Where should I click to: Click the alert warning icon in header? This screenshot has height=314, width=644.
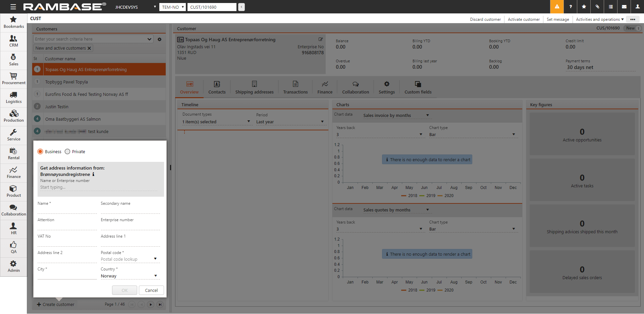[x=557, y=7]
